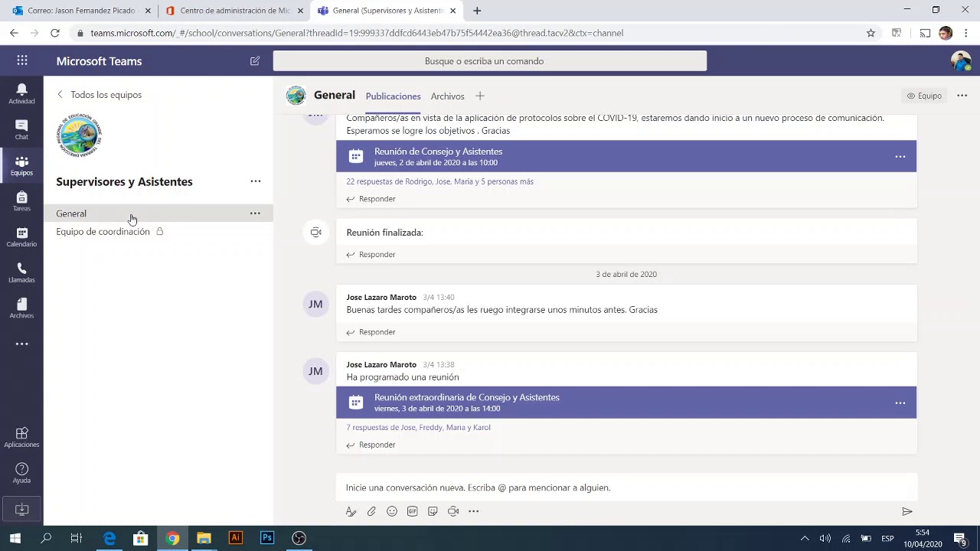
Task: Send the message with the arrow icon
Action: click(907, 511)
